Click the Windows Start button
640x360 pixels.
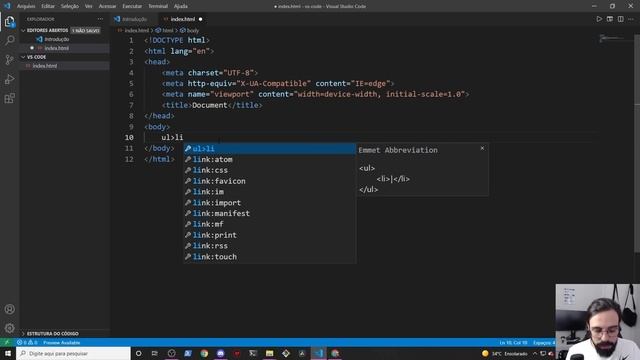pos(8,353)
